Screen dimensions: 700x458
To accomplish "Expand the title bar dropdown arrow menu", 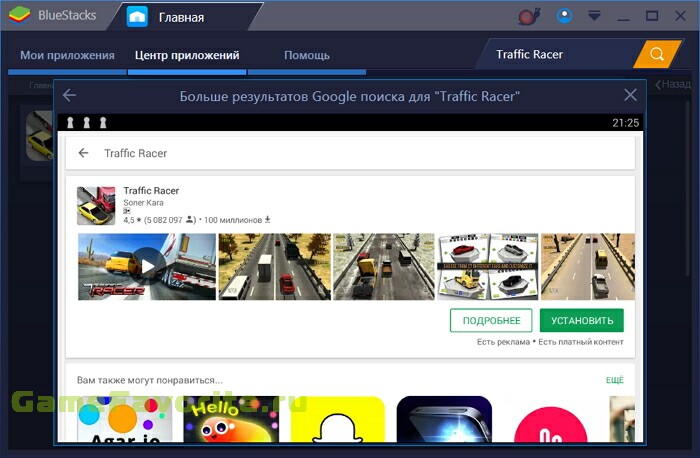I will 594,17.
